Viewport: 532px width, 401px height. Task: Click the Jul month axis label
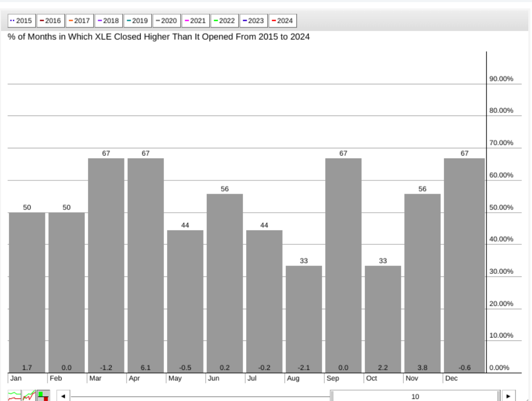point(252,378)
